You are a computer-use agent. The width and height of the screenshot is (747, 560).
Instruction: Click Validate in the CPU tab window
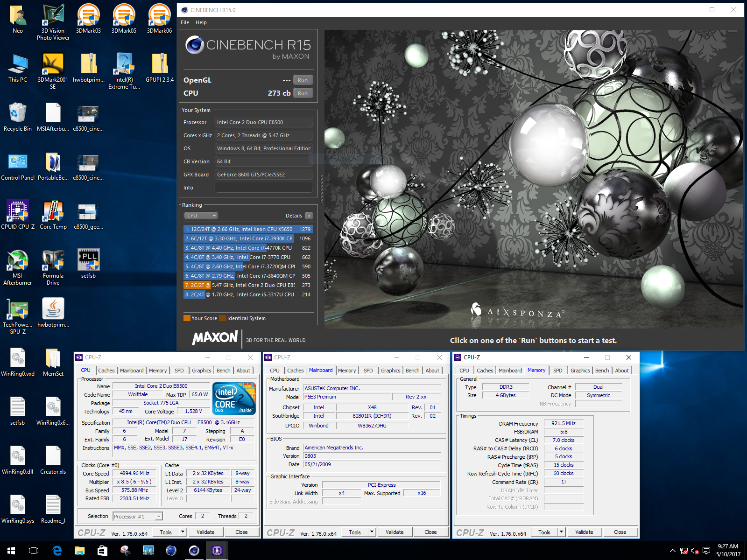[205, 532]
